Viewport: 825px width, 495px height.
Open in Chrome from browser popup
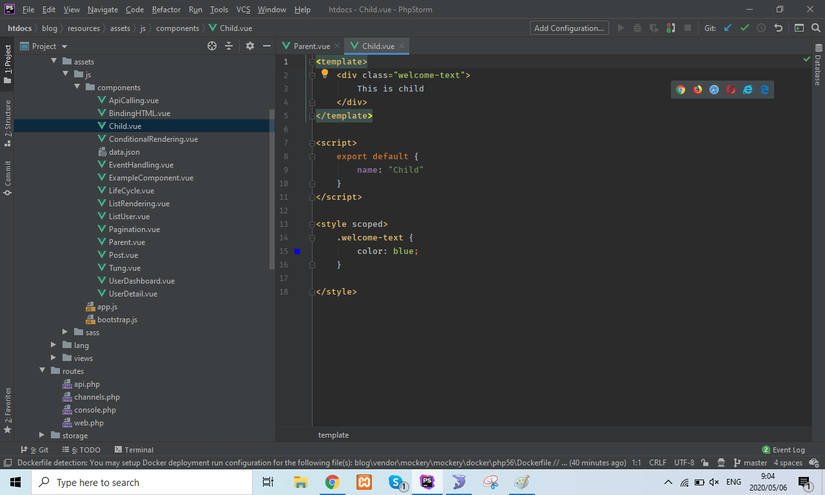[680, 89]
